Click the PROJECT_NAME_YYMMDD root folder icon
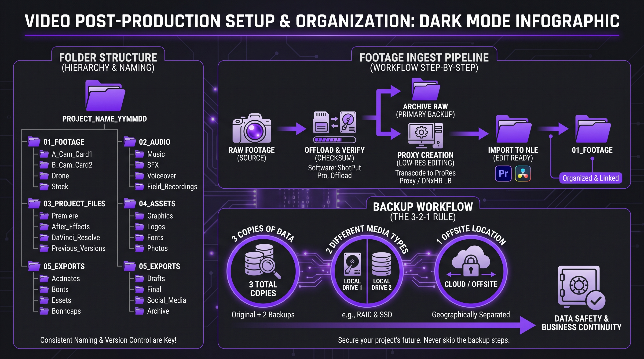Screen dimensions: 644x359 [x=105, y=96]
